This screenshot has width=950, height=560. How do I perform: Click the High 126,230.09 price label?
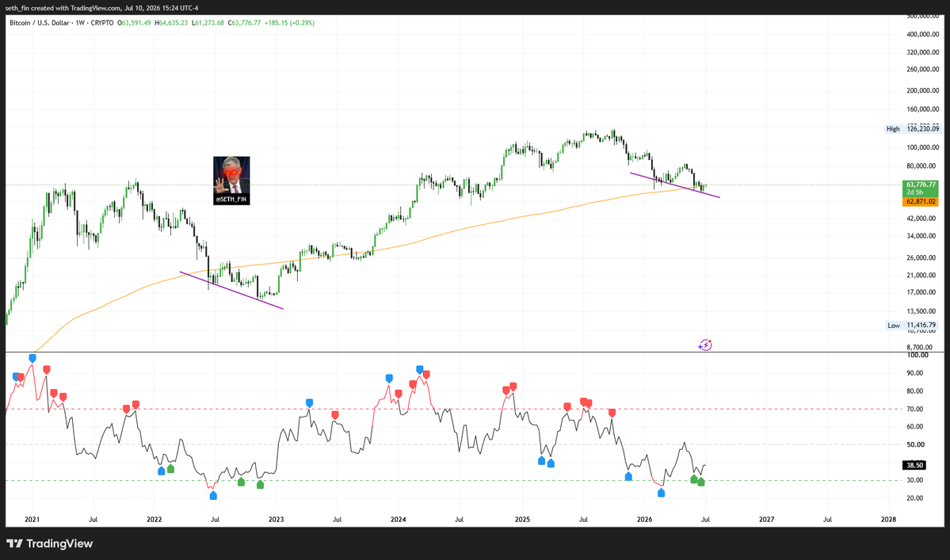(913, 128)
